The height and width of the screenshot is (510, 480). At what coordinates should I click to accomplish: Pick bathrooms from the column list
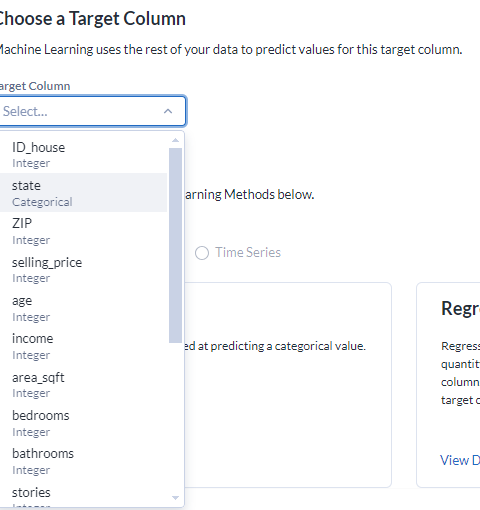[x=83, y=461]
